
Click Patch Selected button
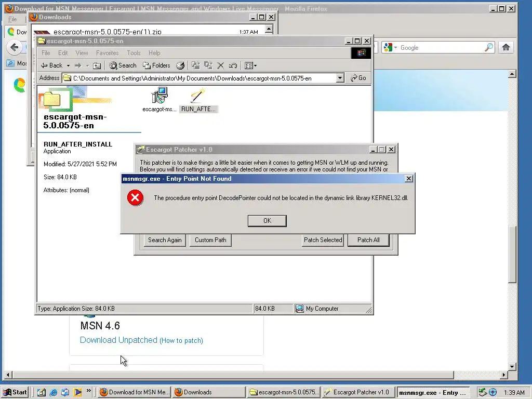tap(323, 240)
